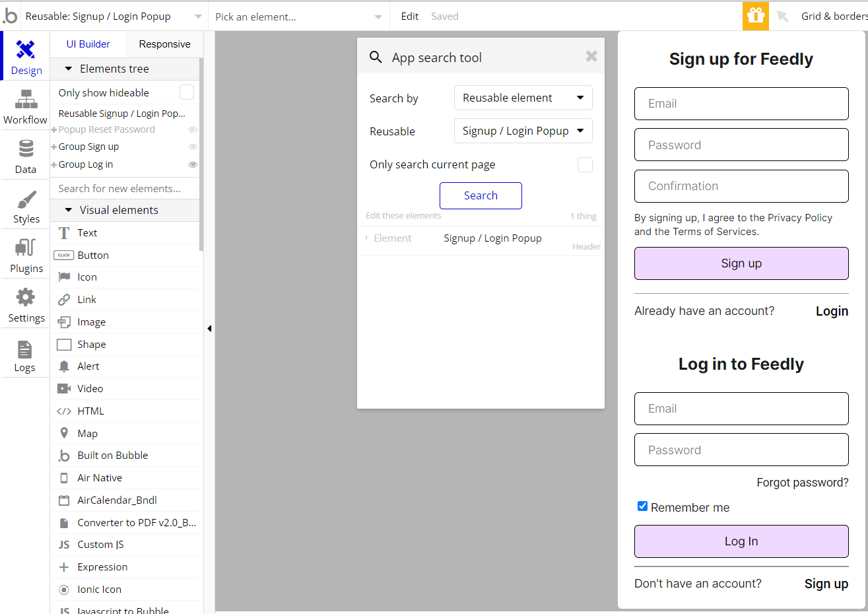Open the Pick an element dropdown
The image size is (868, 614).
tap(298, 17)
